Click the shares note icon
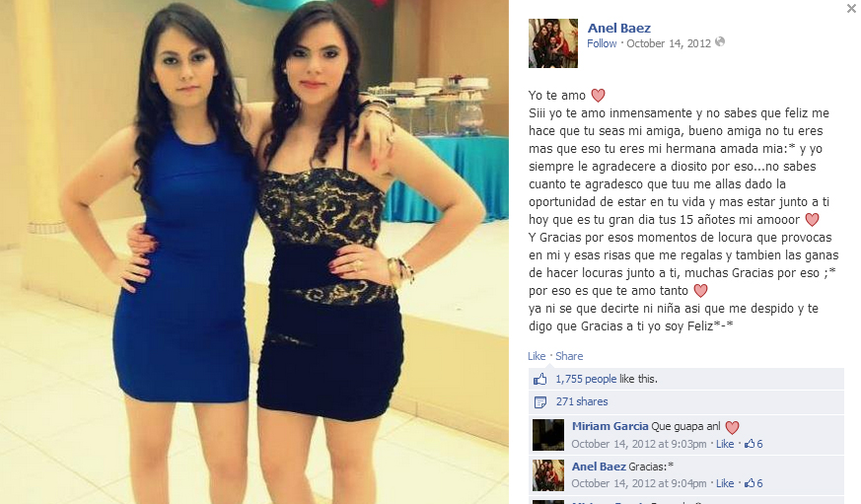 click(540, 402)
